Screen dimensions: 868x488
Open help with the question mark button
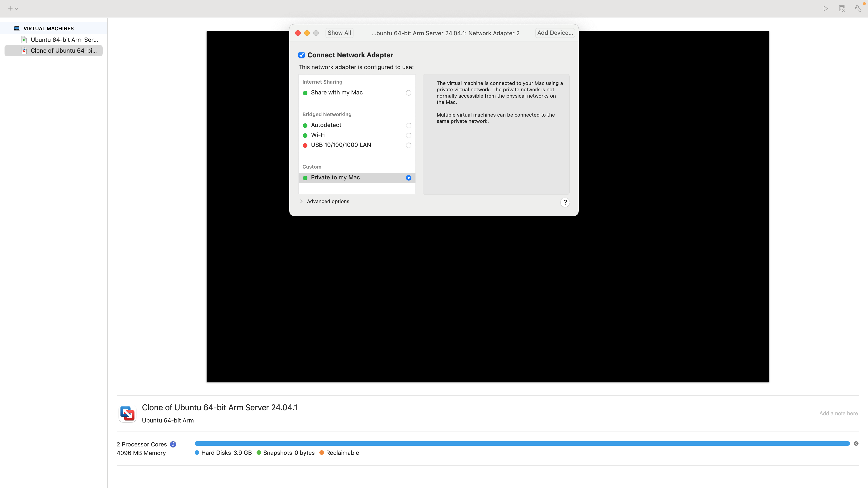pyautogui.click(x=565, y=202)
